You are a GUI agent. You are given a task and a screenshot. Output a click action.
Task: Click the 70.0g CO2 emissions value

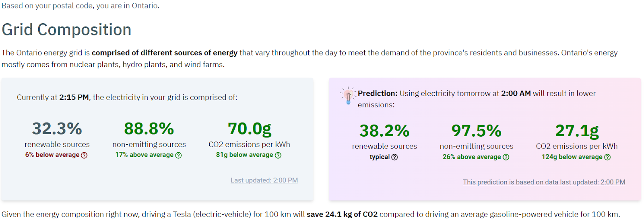(x=249, y=129)
